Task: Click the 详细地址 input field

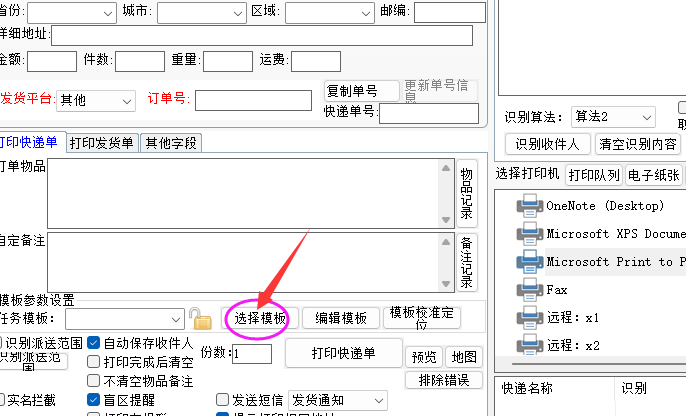Action: [x=262, y=35]
